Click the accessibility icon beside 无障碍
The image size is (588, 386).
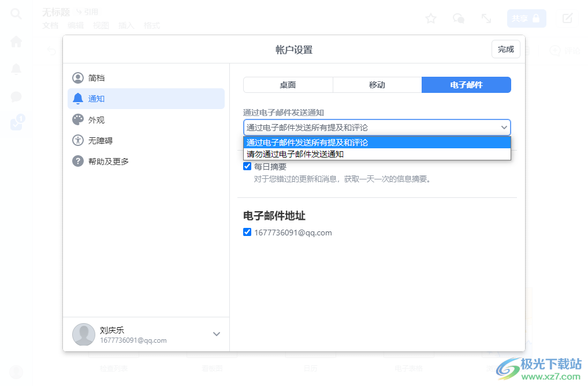pos(77,141)
